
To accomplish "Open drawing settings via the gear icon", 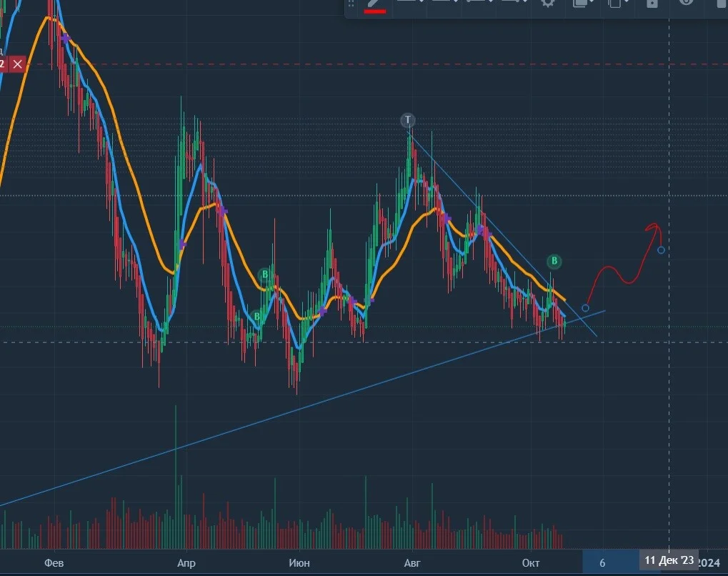I will pos(548,2).
